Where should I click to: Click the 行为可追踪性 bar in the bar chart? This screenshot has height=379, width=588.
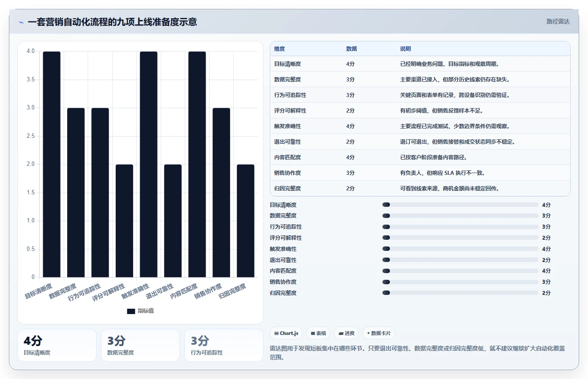(100, 193)
